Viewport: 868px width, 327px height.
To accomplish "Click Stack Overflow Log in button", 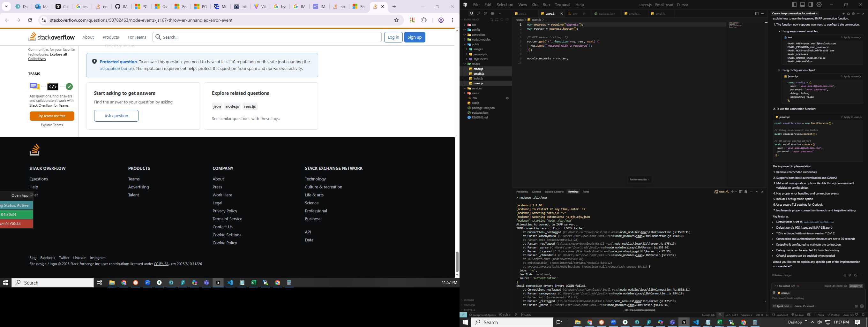I will pyautogui.click(x=393, y=37).
